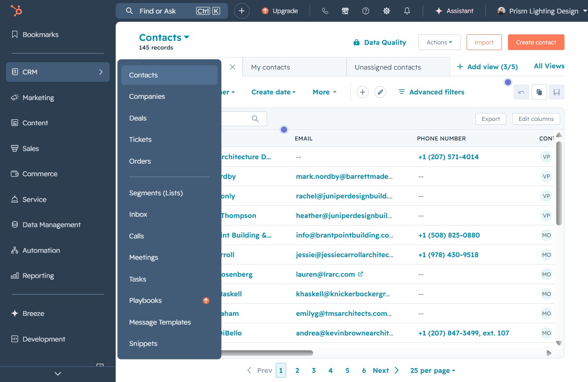Click the Data Quality lock link

tap(380, 42)
